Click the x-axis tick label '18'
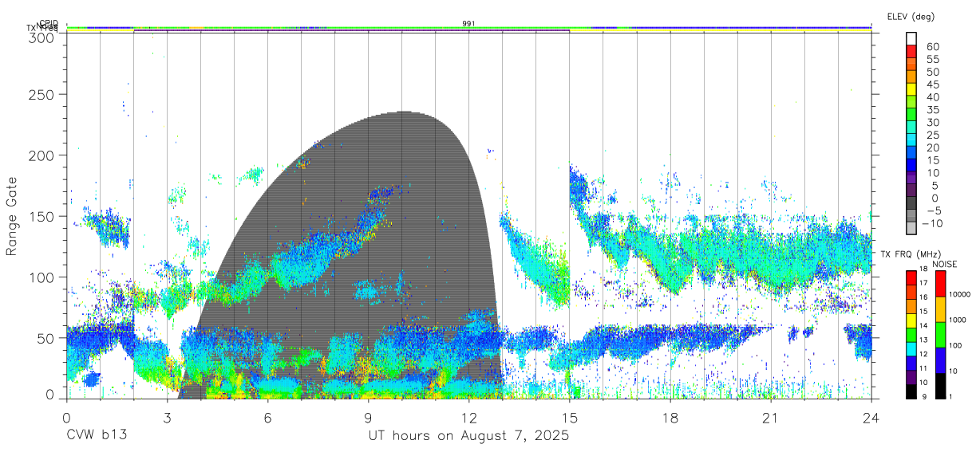 pos(670,418)
